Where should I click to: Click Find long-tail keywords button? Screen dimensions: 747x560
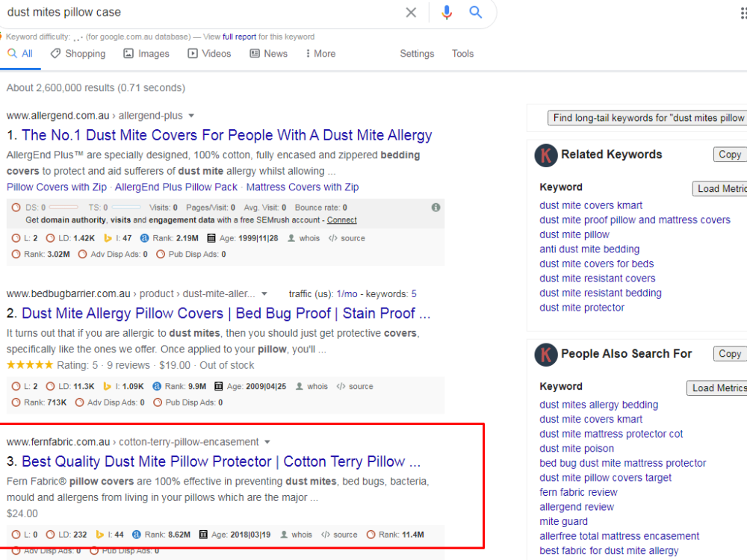click(x=647, y=118)
